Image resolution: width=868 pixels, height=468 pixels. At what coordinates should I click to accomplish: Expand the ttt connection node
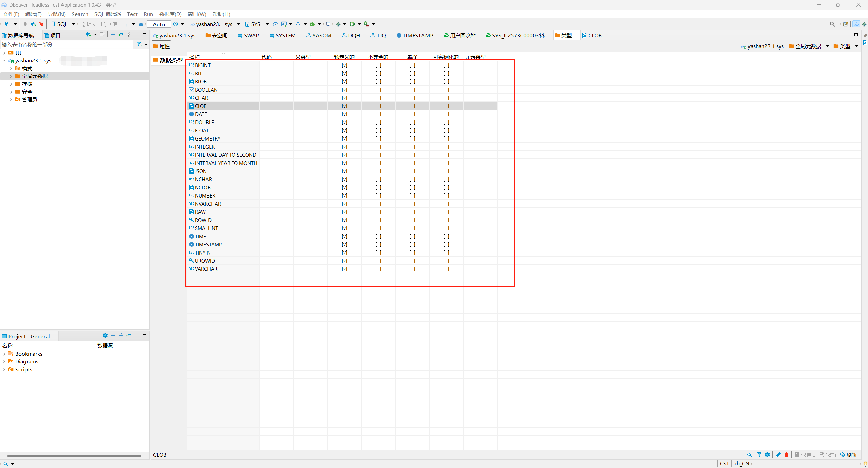4,53
